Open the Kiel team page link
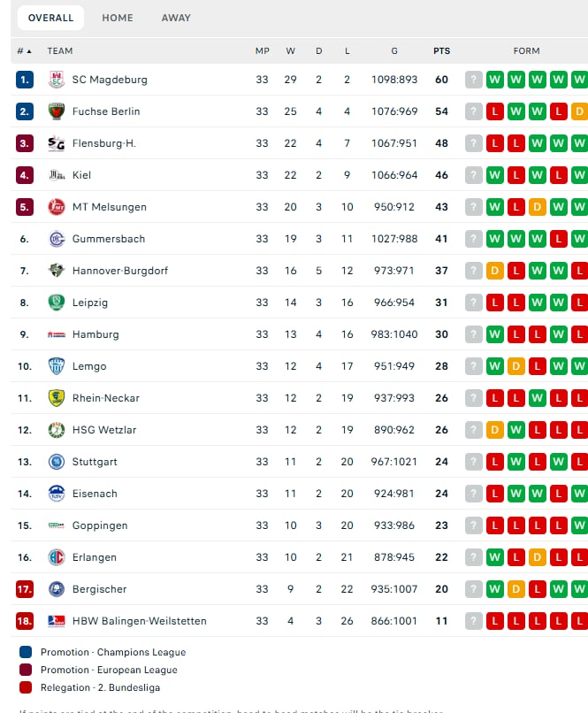Image resolution: width=588 pixels, height=713 pixels. click(x=82, y=175)
